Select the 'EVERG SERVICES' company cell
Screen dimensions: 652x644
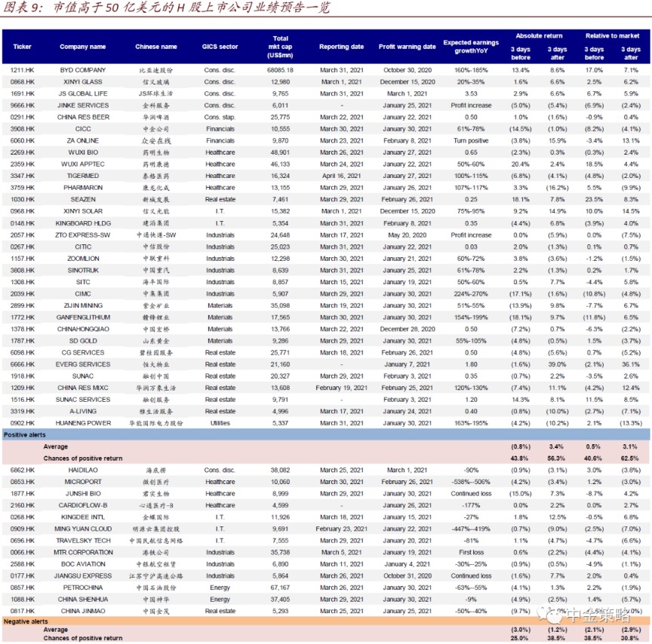click(x=83, y=364)
